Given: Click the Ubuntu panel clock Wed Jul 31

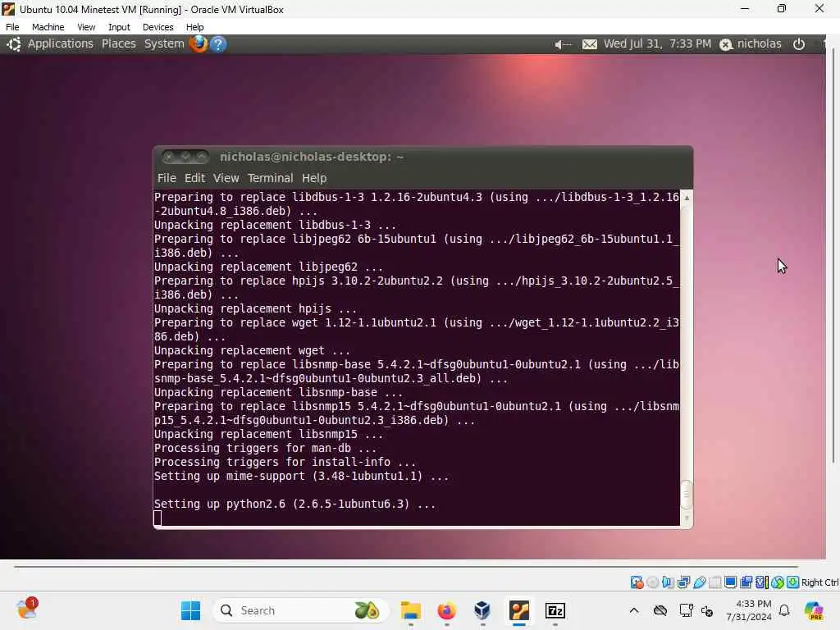Looking at the screenshot, I should pyautogui.click(x=657, y=44).
